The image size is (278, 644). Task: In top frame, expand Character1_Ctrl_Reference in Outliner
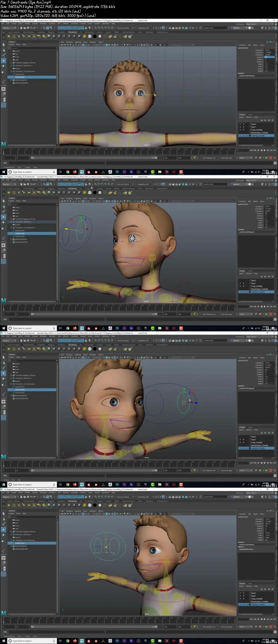tap(11, 71)
